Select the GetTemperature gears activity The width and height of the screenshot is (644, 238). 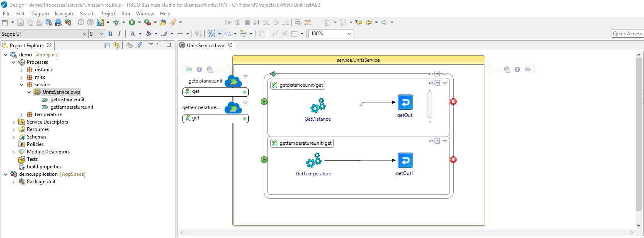pos(313,161)
